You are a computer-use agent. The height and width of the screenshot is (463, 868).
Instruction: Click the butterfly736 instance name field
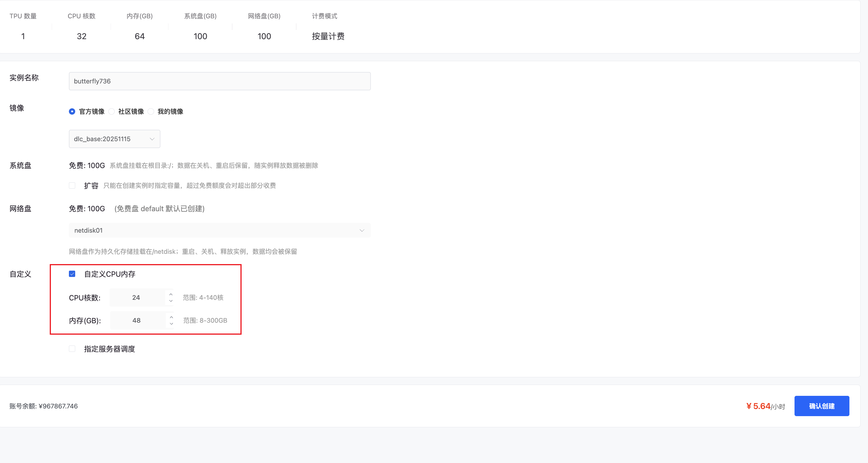219,81
